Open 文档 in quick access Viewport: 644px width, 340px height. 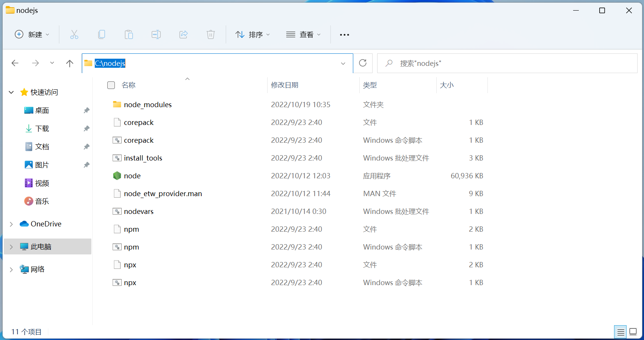42,147
